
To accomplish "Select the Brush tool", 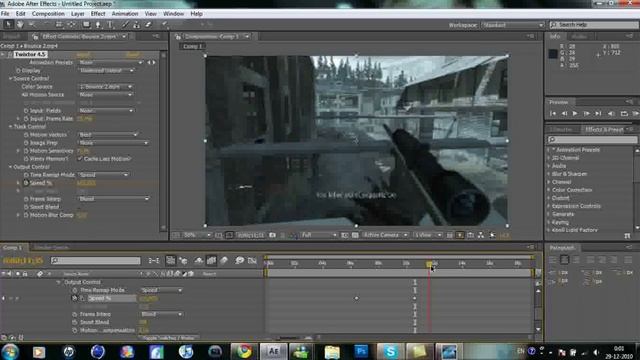I will [125, 24].
